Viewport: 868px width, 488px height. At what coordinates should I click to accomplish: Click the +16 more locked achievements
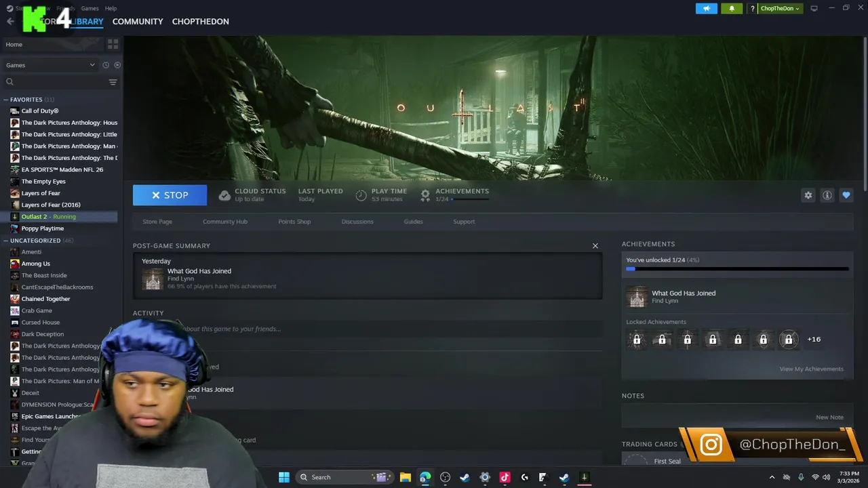tap(814, 340)
